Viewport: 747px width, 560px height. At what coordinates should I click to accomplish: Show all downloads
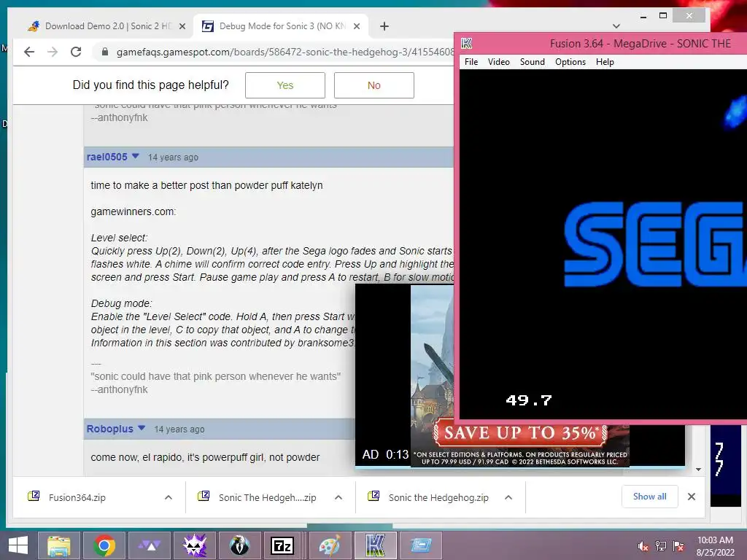[649, 497]
